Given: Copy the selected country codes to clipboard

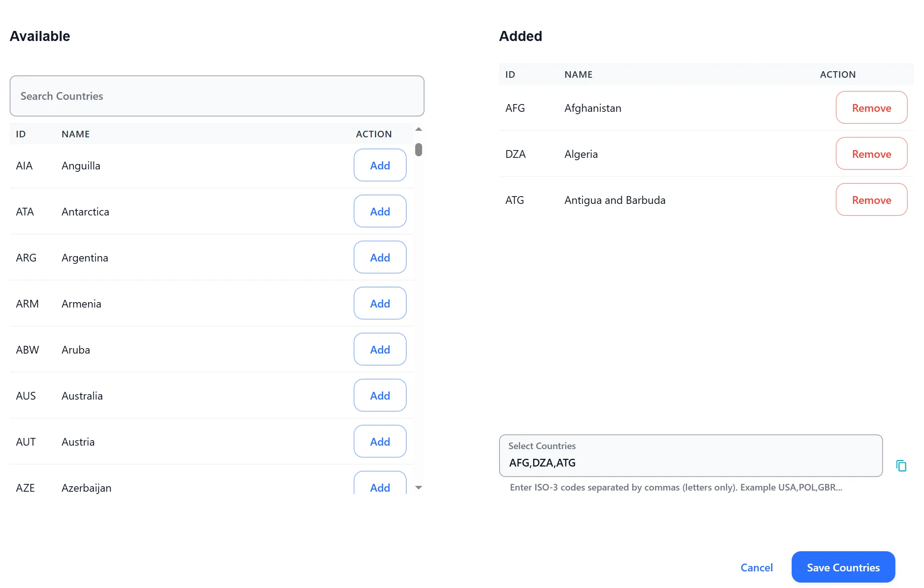Looking at the screenshot, I should tap(901, 465).
